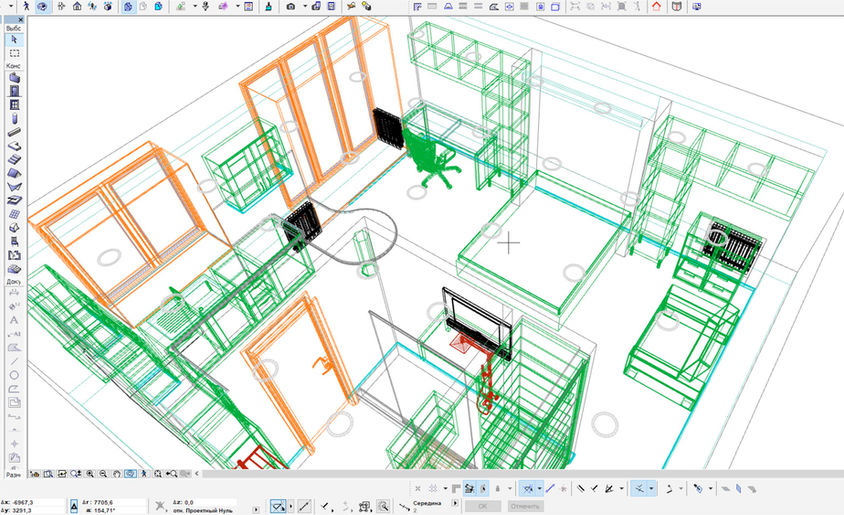844x515 pixels.
Task: Select the Marquee tool in the toolbox
Action: coord(14,53)
